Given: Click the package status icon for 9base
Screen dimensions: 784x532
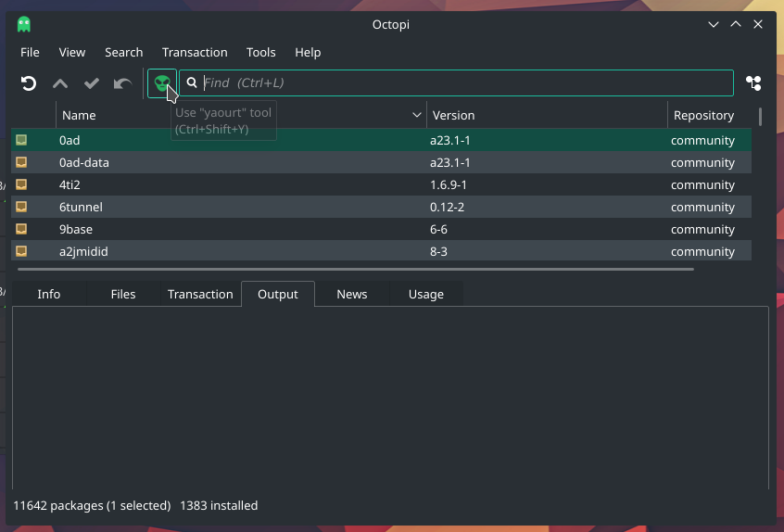Looking at the screenshot, I should click(x=21, y=229).
